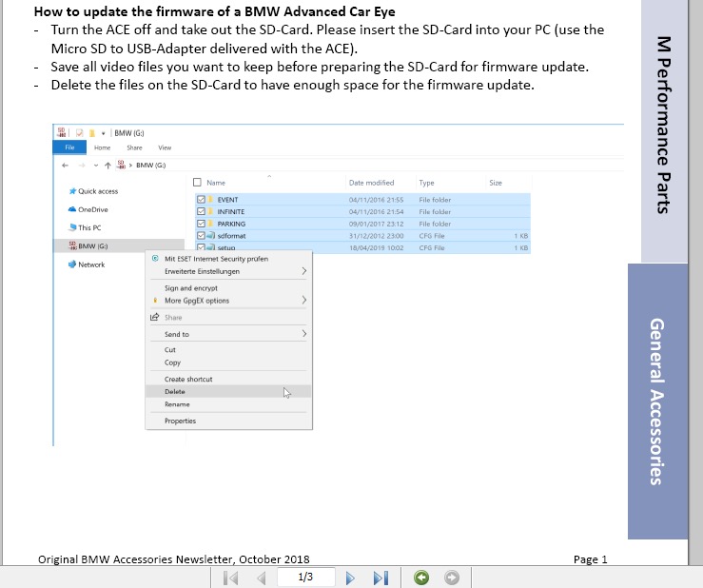The height and width of the screenshot is (588, 703).
Task: Click the EVENT folder name
Action: 227,200
